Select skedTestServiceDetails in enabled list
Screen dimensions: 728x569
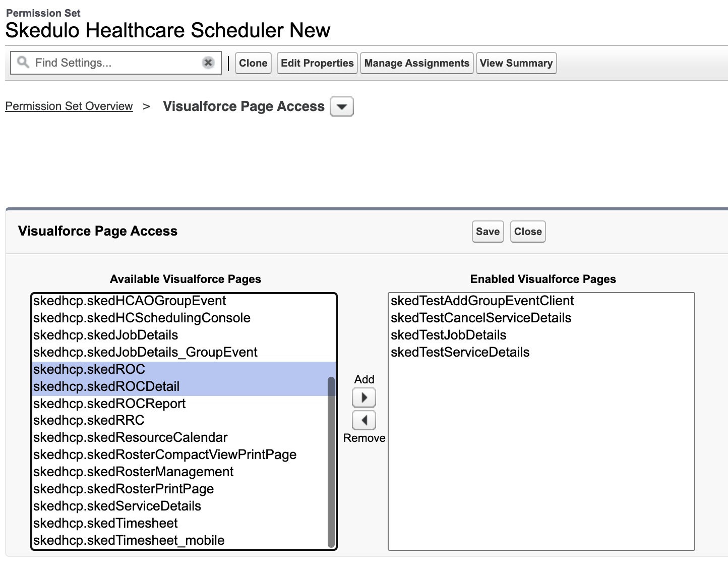click(541, 353)
